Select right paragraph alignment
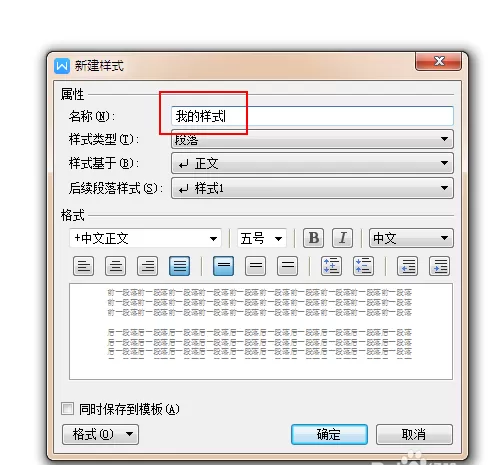This screenshot has height=465, width=488. (x=147, y=266)
